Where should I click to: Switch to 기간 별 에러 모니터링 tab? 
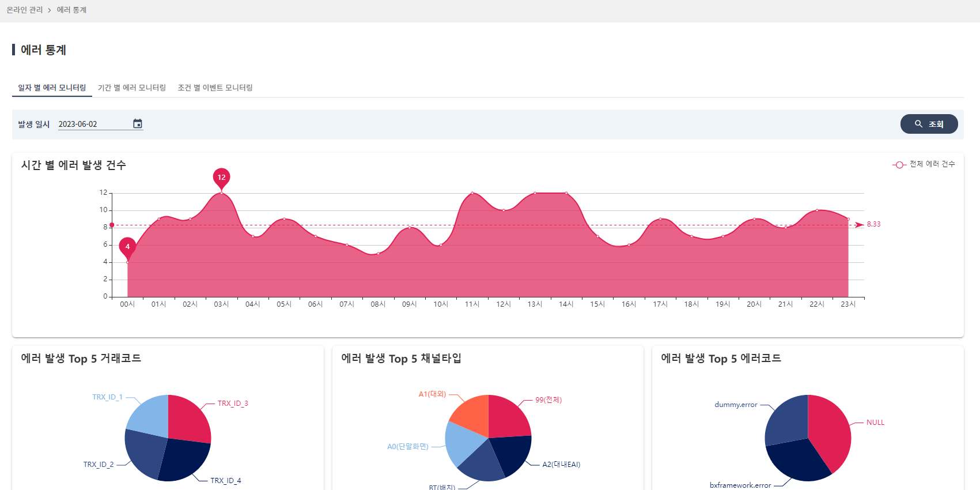coord(132,88)
